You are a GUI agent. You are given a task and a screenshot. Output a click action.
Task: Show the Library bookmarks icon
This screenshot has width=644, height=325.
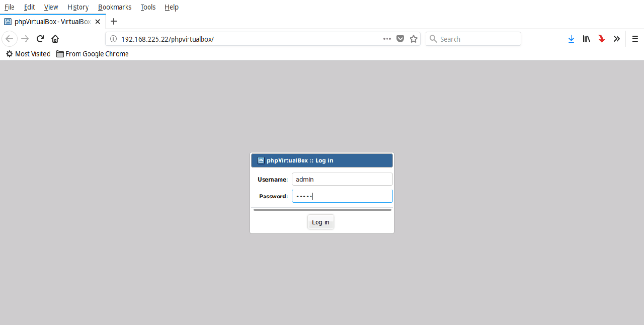(x=586, y=39)
